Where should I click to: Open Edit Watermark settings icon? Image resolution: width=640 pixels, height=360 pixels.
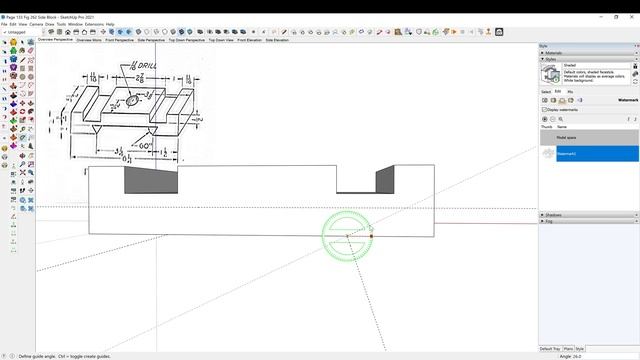(x=561, y=119)
